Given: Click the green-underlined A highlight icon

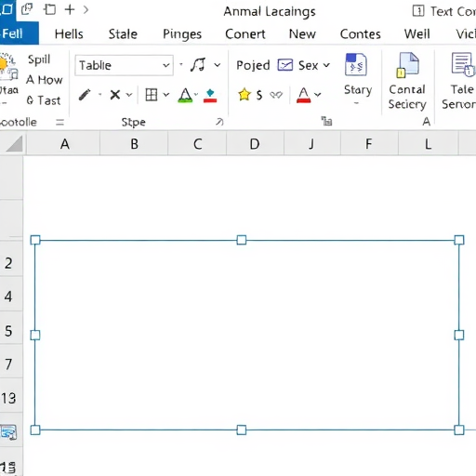Looking at the screenshot, I should coord(185,96).
